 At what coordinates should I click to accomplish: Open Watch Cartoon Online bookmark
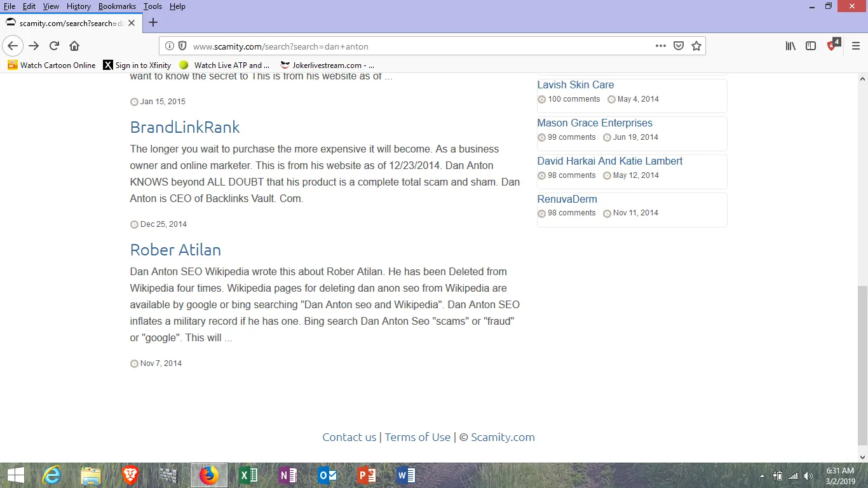point(51,65)
